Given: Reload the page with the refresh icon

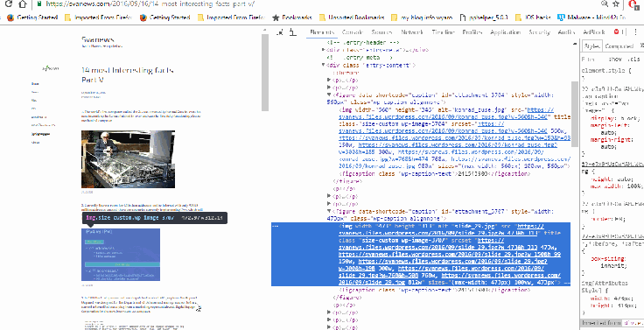Looking at the screenshot, I should click(9, 4).
